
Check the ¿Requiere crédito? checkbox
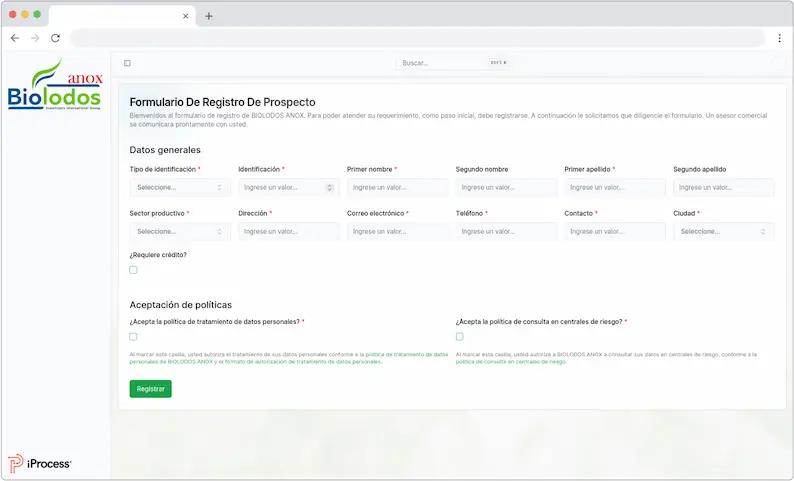tap(133, 270)
